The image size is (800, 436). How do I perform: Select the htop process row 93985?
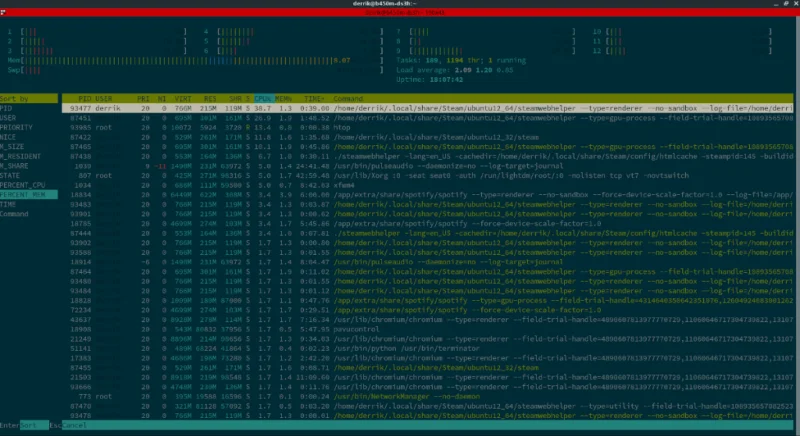[428, 127]
